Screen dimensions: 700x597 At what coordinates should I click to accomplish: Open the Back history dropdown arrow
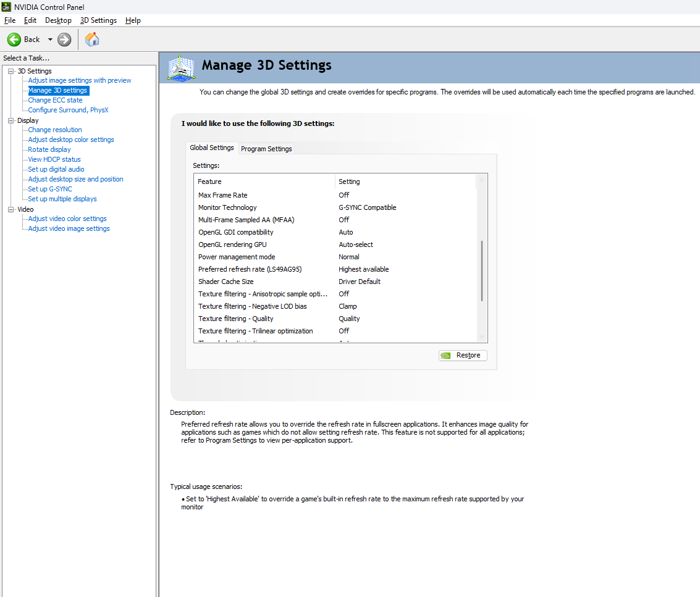tap(50, 40)
